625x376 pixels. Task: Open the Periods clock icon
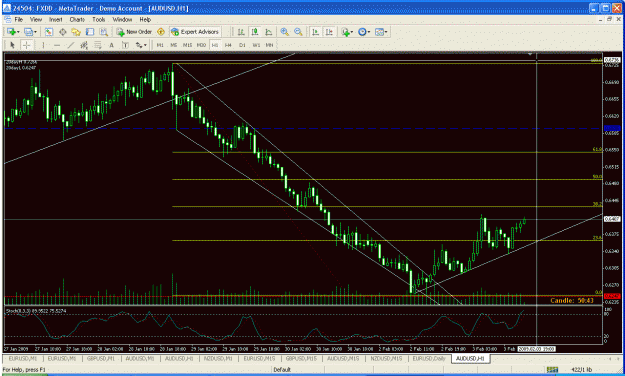(x=362, y=32)
